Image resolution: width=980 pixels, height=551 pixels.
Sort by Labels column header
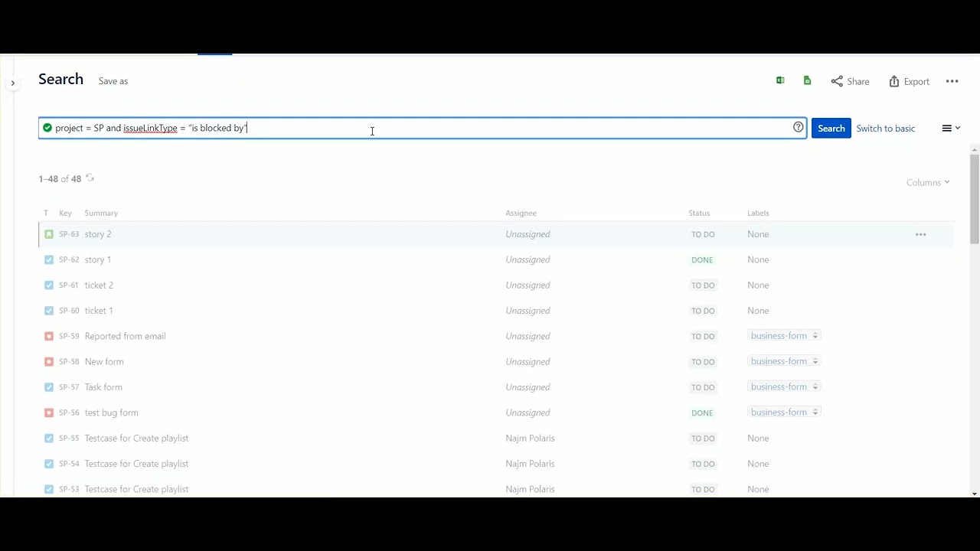[758, 213]
